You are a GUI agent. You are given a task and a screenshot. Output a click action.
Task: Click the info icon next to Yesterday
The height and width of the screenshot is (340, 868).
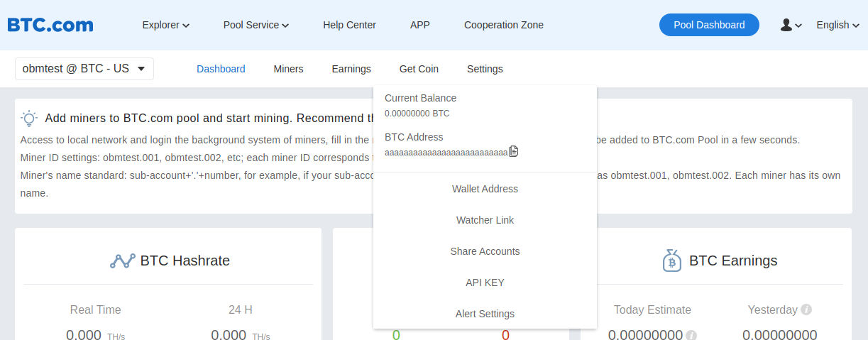(x=806, y=309)
